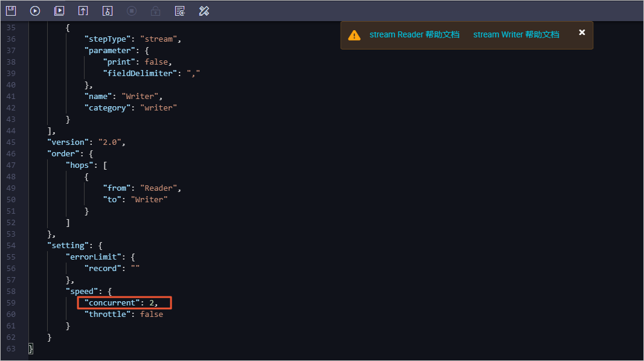Click the stop icon in the toolbar
Screen dimensions: 644x361
point(132,11)
